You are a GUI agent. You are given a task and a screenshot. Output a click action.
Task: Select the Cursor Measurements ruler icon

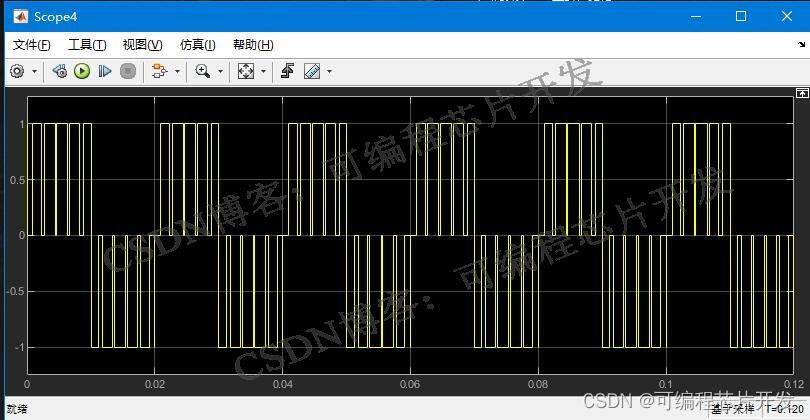(x=312, y=71)
